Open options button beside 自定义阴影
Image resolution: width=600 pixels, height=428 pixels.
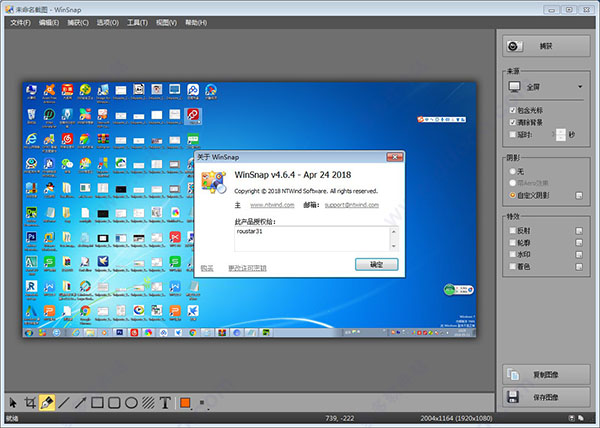click(579, 195)
